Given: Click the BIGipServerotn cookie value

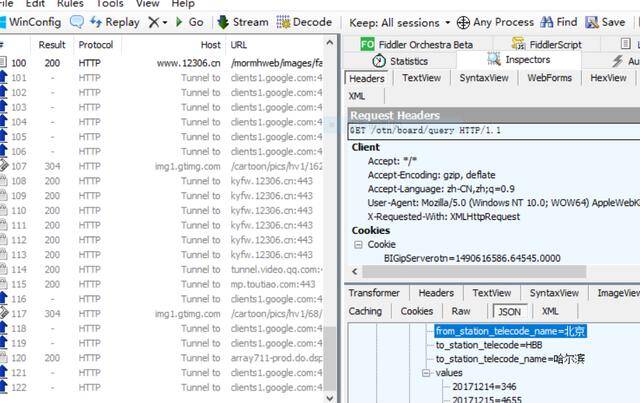Looking at the screenshot, I should point(472,258).
